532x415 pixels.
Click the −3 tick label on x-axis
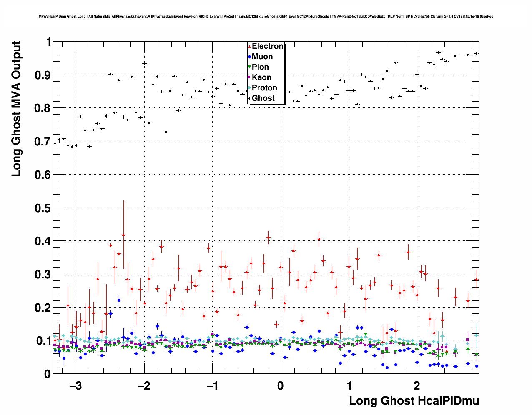point(75,385)
